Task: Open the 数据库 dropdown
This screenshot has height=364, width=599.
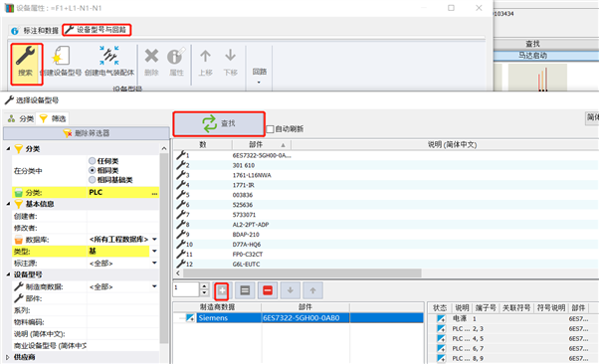Action: coord(154,240)
